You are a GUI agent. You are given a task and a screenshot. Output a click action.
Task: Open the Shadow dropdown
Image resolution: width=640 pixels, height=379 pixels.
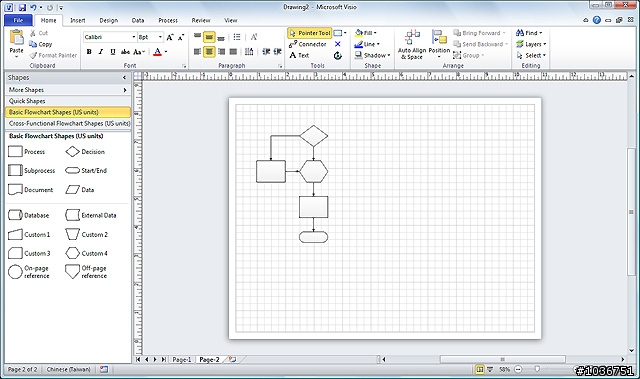[372, 55]
